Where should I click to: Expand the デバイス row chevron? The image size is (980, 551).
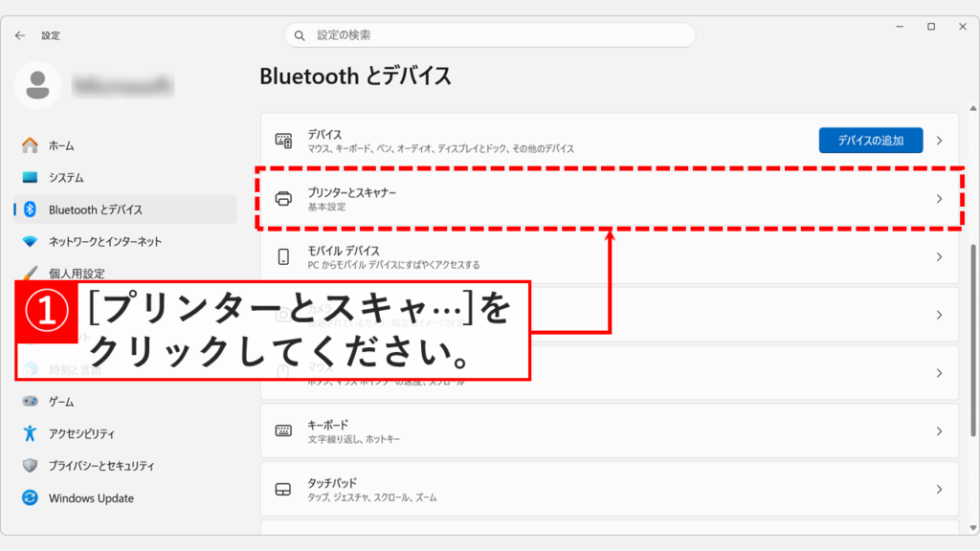click(940, 141)
